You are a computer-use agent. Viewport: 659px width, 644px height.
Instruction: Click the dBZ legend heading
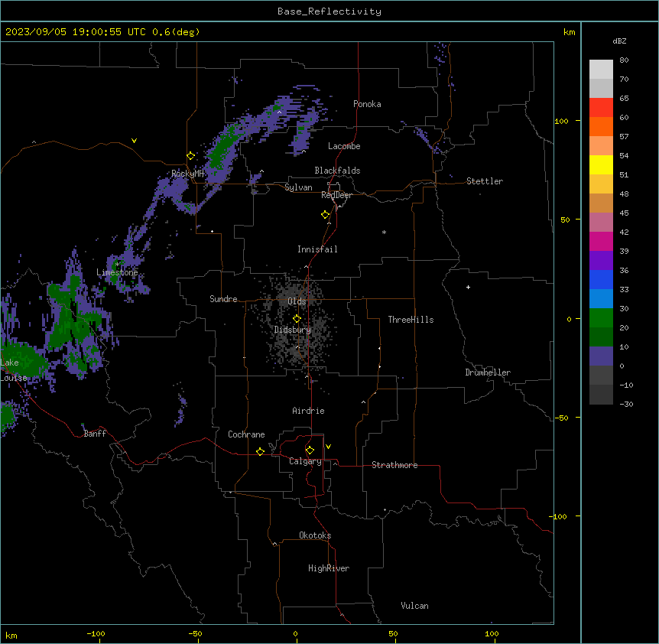coord(619,41)
